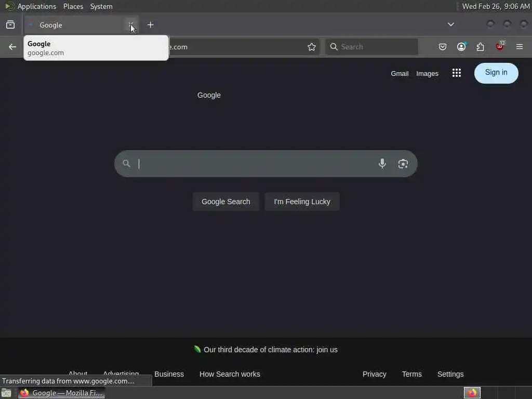Select Google — Mozilla Firefox taskbar entry

click(x=61, y=393)
